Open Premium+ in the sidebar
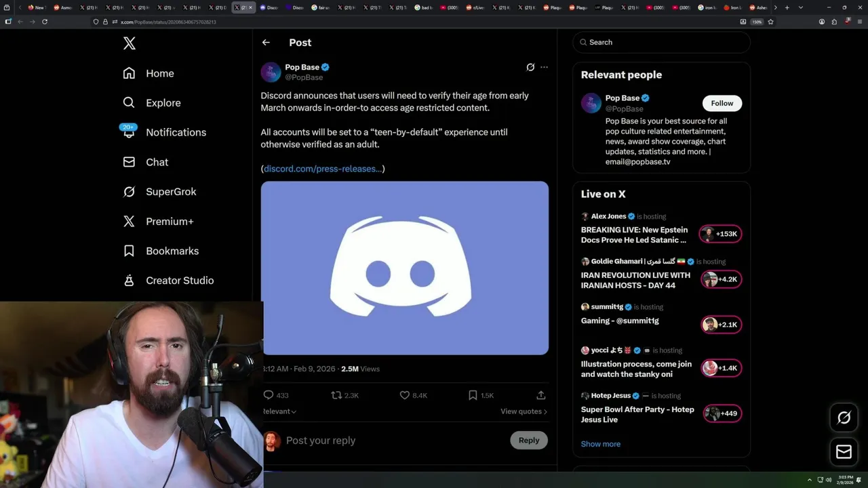This screenshot has width=868, height=488. click(158, 221)
